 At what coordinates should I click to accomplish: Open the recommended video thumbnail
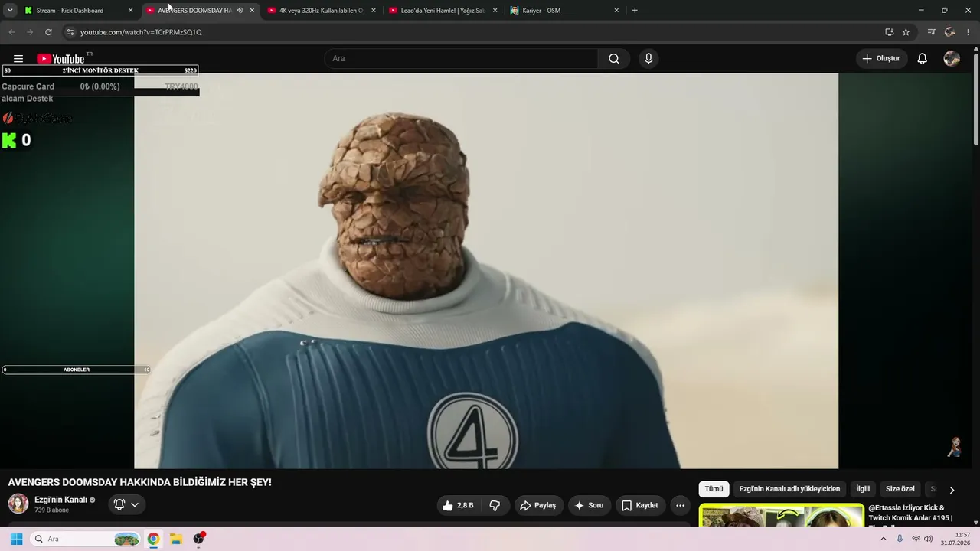click(782, 514)
